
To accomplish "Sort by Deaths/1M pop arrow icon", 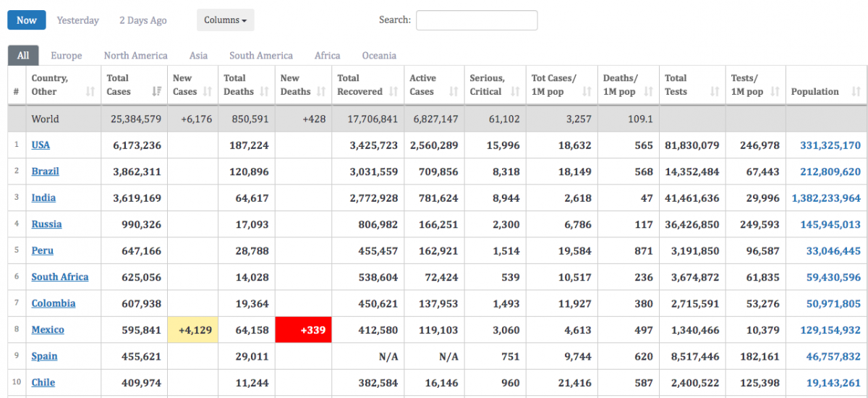I will (x=649, y=92).
